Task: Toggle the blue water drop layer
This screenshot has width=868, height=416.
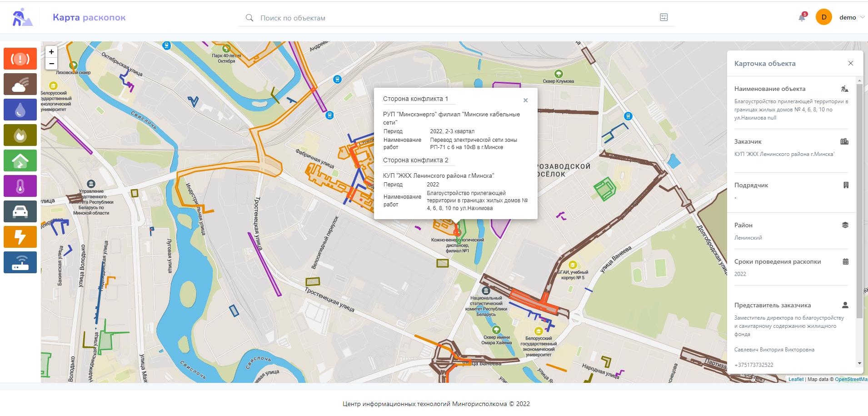Action: click(20, 110)
